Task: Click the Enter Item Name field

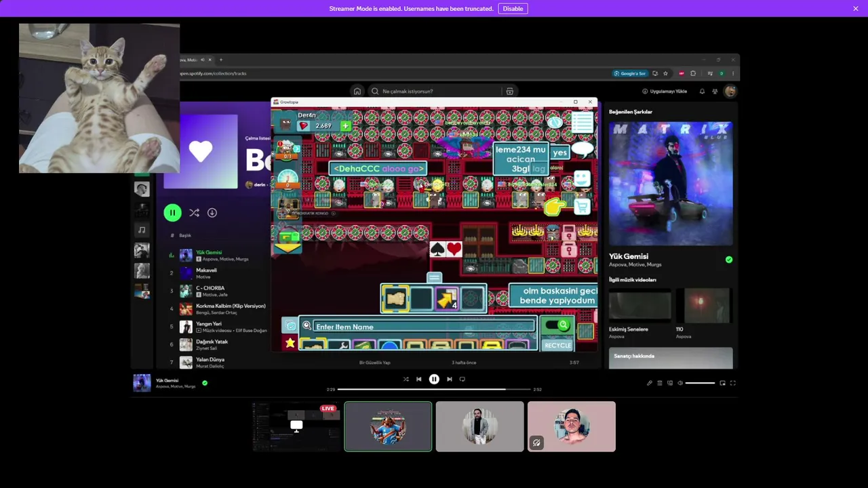Action: click(424, 326)
